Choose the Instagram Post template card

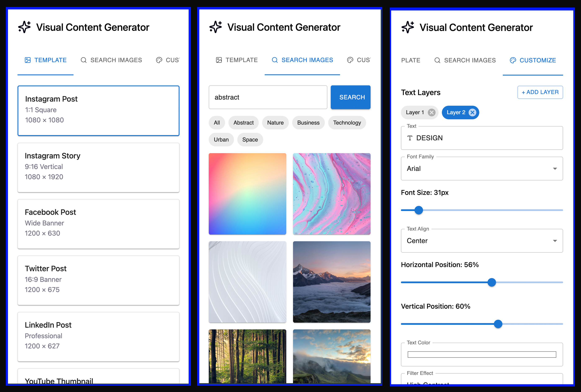click(98, 111)
